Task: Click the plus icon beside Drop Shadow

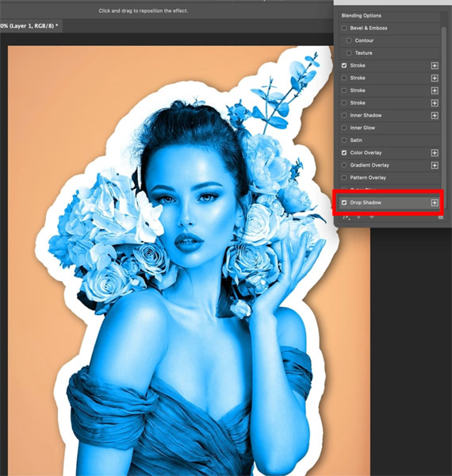Action: 435,202
